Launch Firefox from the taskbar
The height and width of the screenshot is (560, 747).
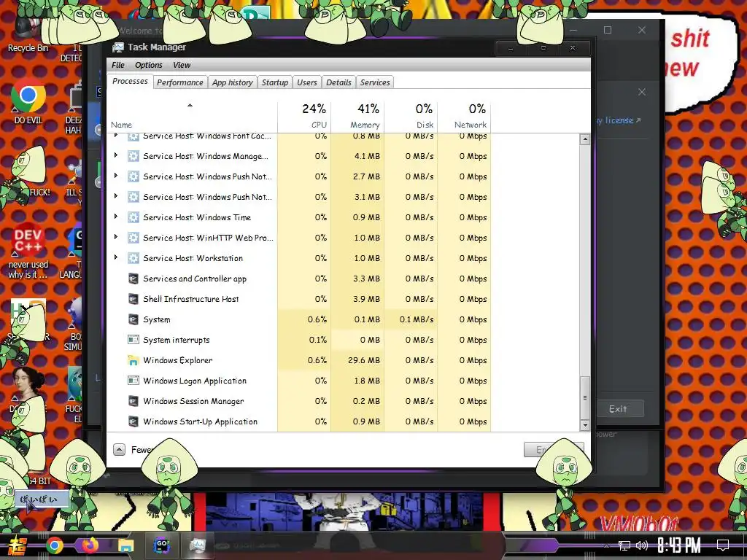[90, 545]
